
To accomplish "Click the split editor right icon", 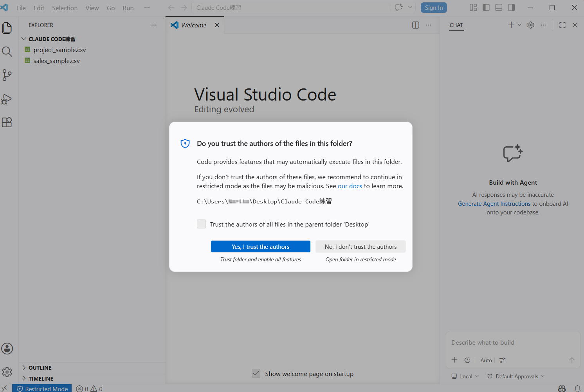I will coord(416,25).
